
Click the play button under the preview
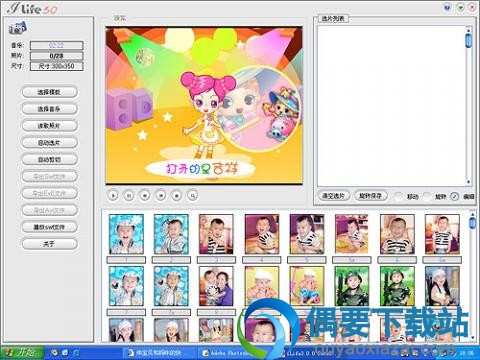point(113,196)
